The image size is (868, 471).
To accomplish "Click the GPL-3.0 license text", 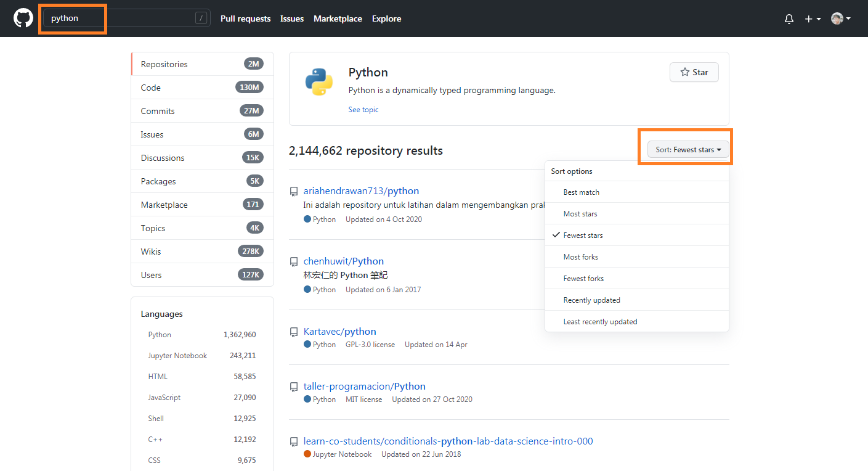I will (x=370, y=345).
